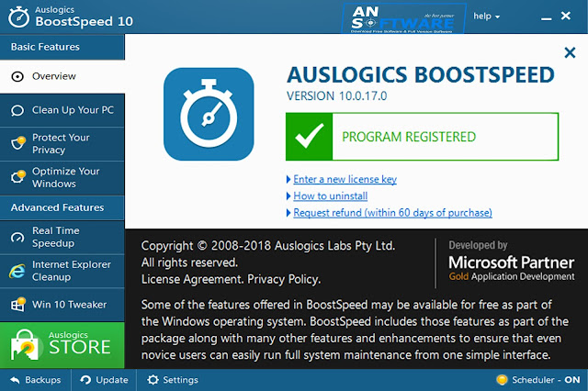The image size is (588, 391).
Task: Click the Backups arrow icon
Action: [15, 380]
